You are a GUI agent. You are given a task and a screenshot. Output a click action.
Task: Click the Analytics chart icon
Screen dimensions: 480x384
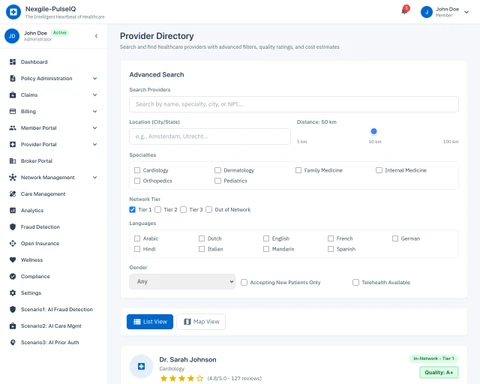point(13,210)
